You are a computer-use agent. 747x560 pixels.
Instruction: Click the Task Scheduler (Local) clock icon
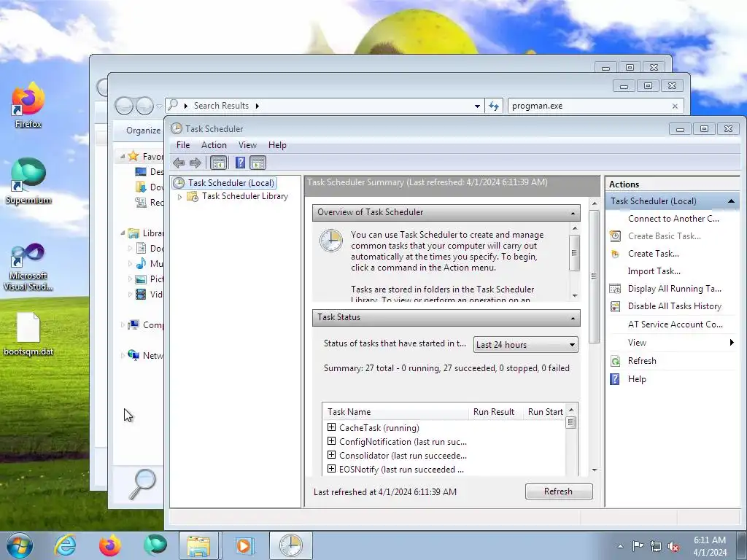(x=179, y=183)
